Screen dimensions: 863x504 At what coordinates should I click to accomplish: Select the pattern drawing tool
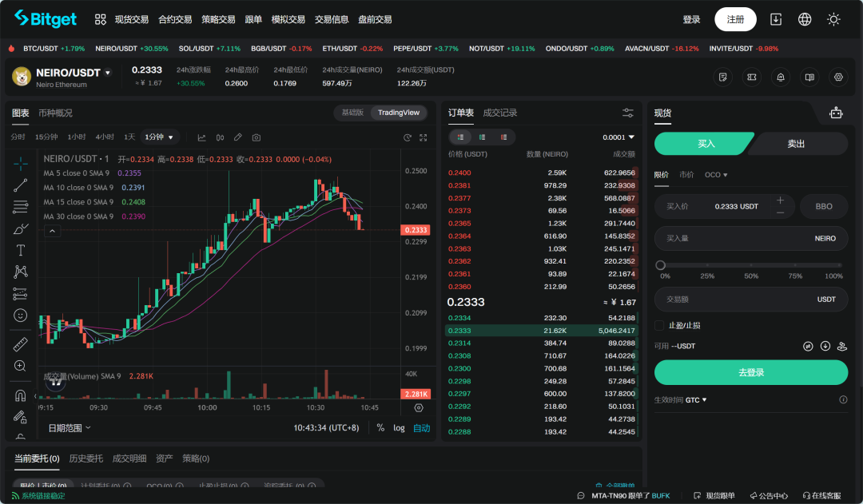(x=20, y=272)
